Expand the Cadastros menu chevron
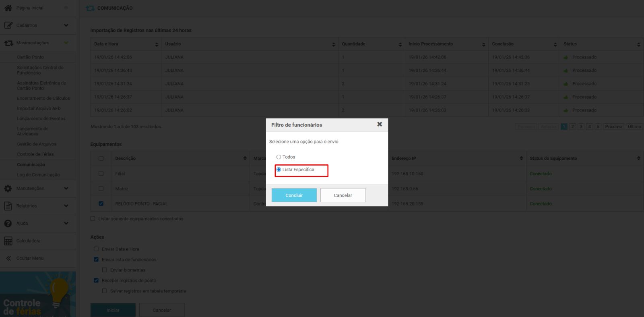 pos(66,25)
